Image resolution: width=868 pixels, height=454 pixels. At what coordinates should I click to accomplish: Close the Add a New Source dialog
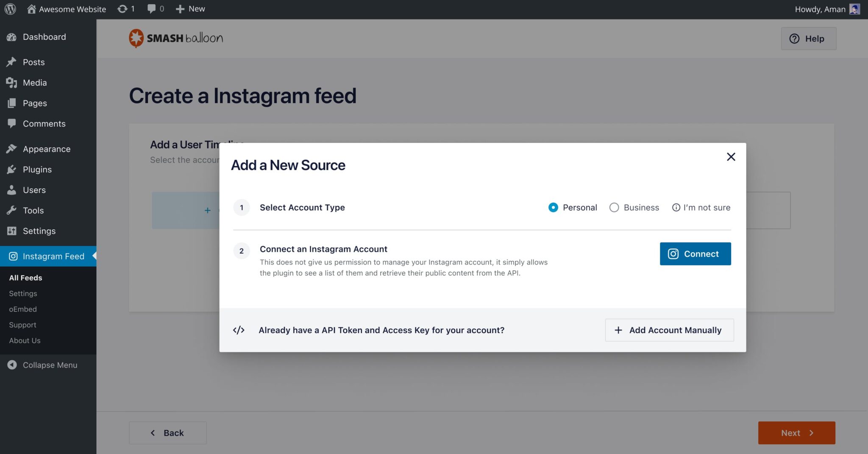(x=731, y=157)
